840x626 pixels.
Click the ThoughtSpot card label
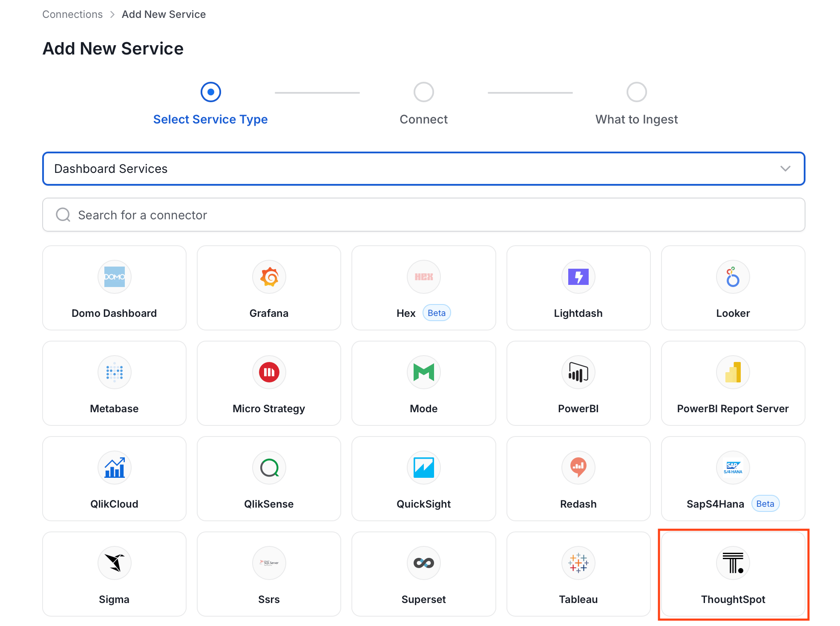(733, 600)
